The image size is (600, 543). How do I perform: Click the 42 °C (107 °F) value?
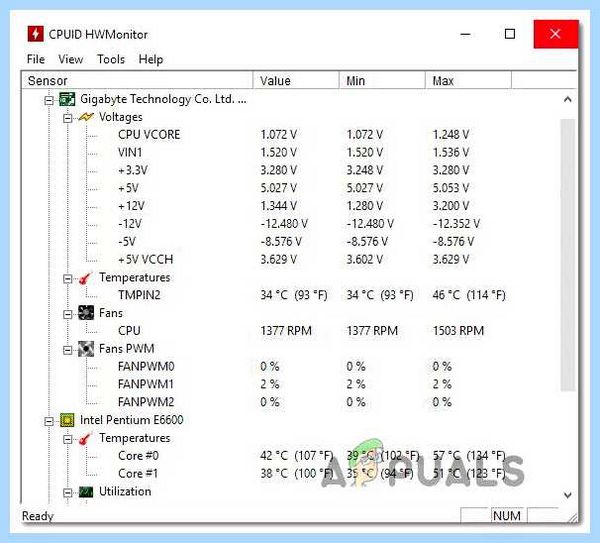[297, 456]
